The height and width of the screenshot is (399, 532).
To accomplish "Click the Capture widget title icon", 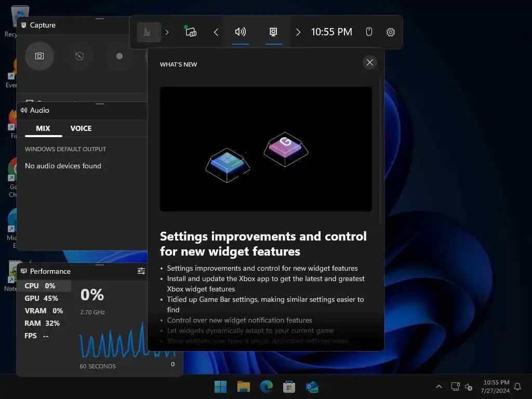I will (24, 25).
